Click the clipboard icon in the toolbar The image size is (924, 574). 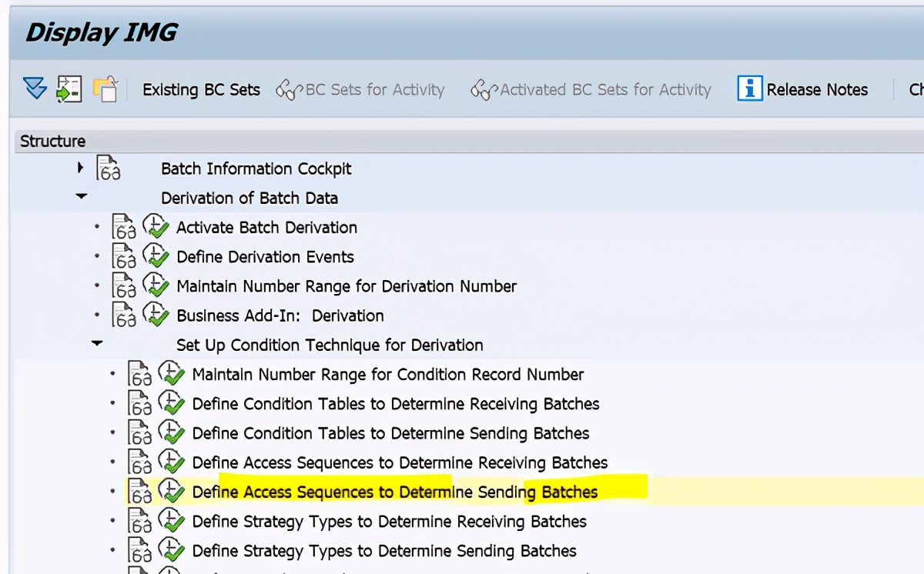pyautogui.click(x=105, y=89)
